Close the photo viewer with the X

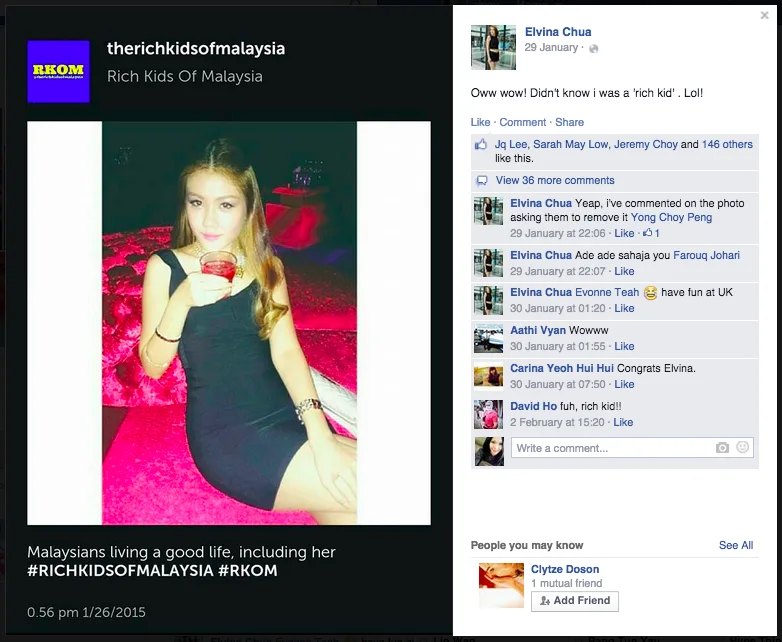(x=764, y=15)
